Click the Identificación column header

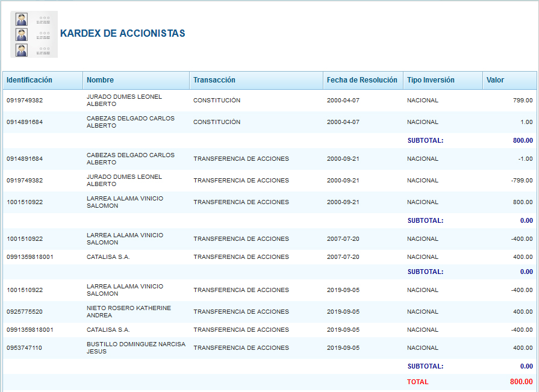pos(30,80)
